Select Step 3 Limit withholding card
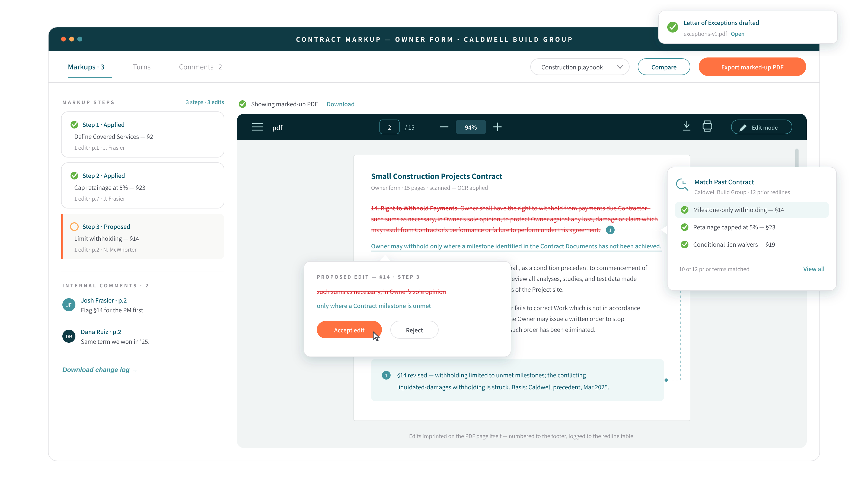 142,236
